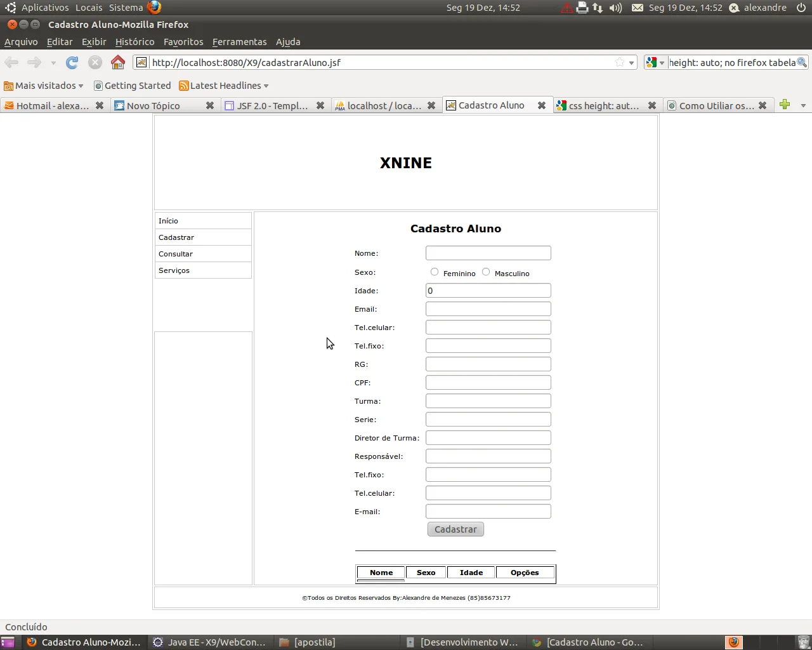Click the CPF input field

(488, 383)
